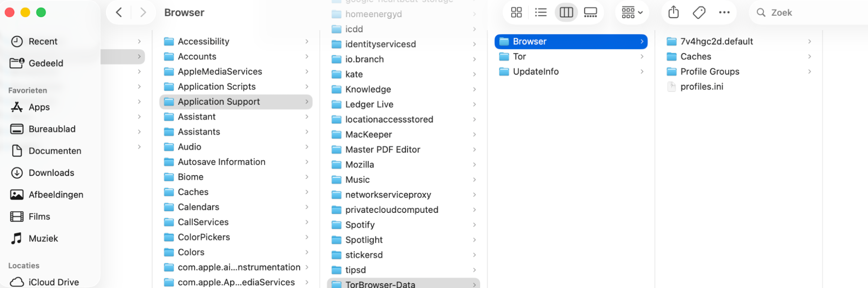
Task: Switch to icon grid view
Action: [516, 13]
